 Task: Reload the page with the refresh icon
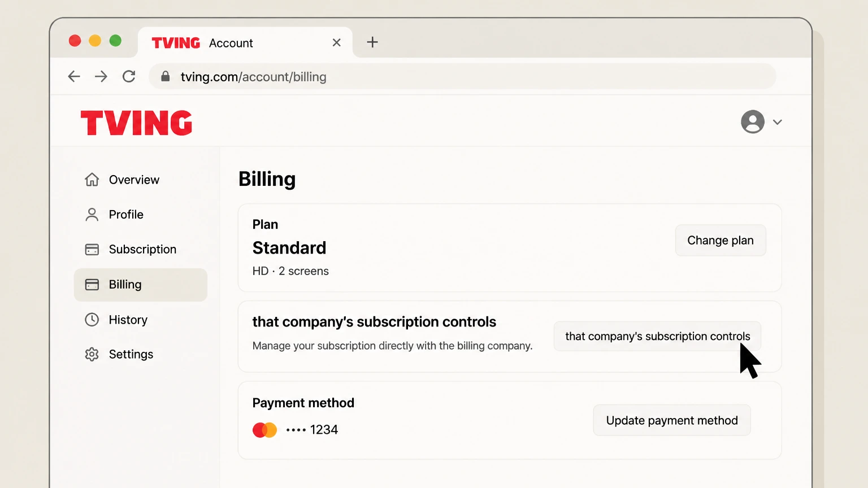pos(129,76)
